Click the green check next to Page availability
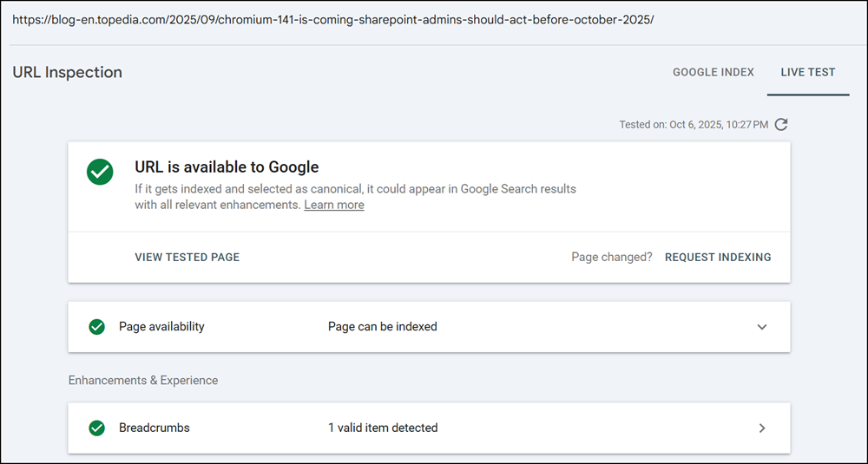 coord(97,327)
